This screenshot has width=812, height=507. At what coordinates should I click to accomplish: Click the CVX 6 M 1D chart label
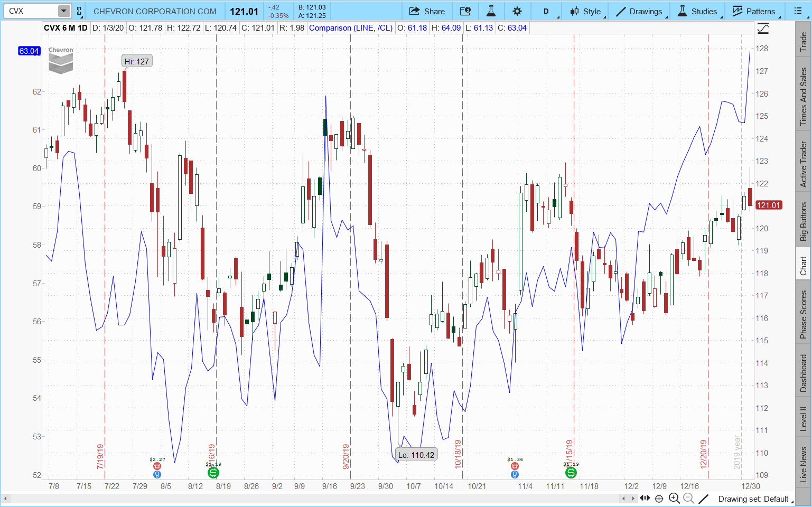pos(66,28)
